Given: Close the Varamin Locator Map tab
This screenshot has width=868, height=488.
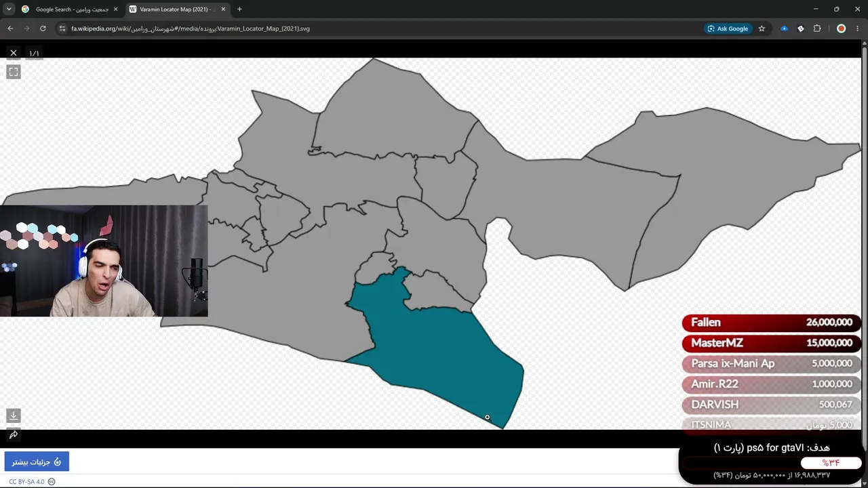Looking at the screenshot, I should click(223, 9).
